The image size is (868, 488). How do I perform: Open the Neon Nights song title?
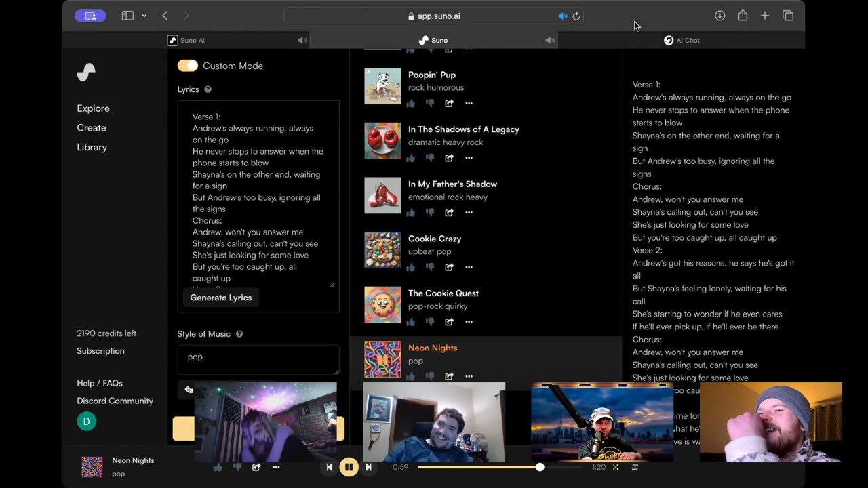[x=433, y=348]
